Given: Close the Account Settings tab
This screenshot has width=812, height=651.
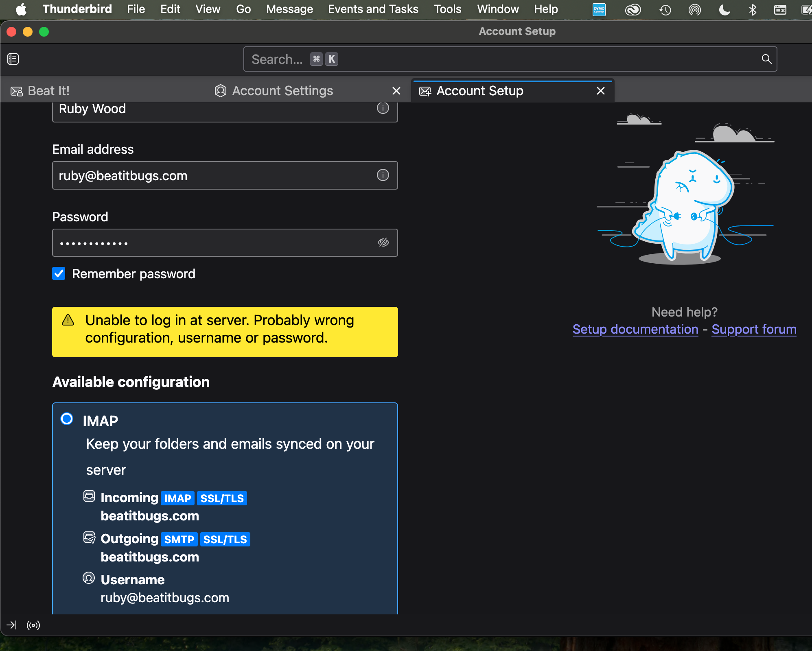Looking at the screenshot, I should point(396,91).
